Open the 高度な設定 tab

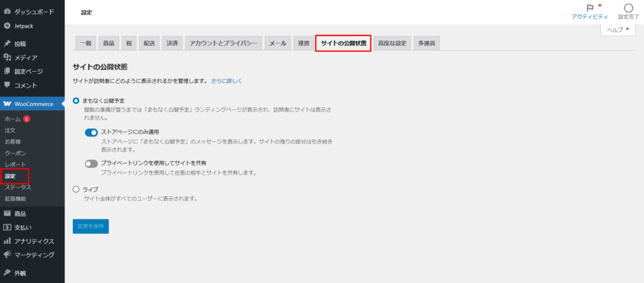[x=392, y=43]
